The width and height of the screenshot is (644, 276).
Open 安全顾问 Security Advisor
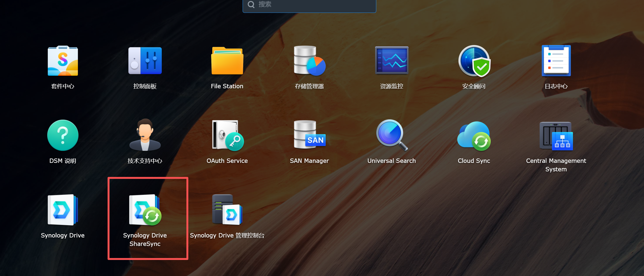[x=474, y=61]
